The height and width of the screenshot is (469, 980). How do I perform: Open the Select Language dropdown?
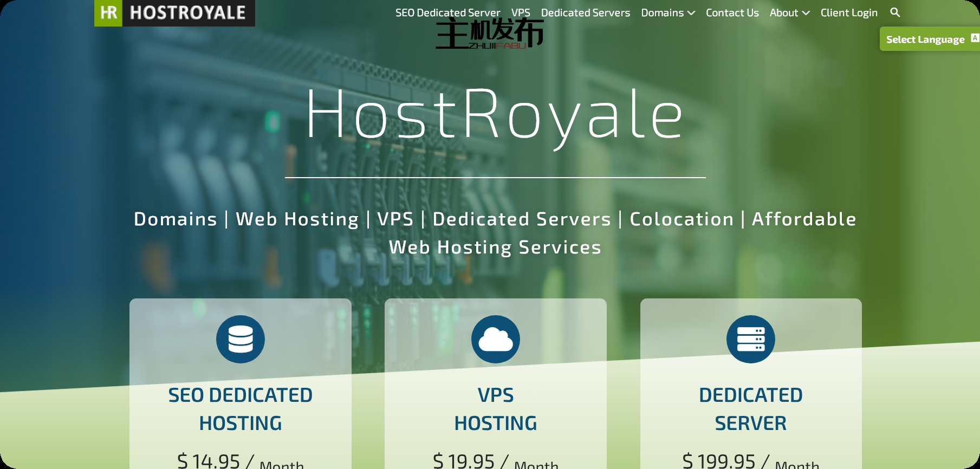925,40
